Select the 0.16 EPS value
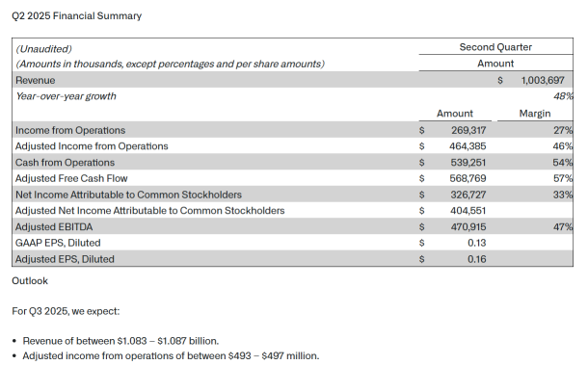 476,259
